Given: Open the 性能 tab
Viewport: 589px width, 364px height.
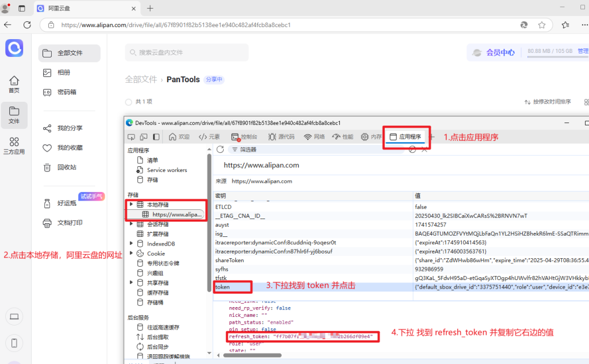Looking at the screenshot, I should click(343, 137).
